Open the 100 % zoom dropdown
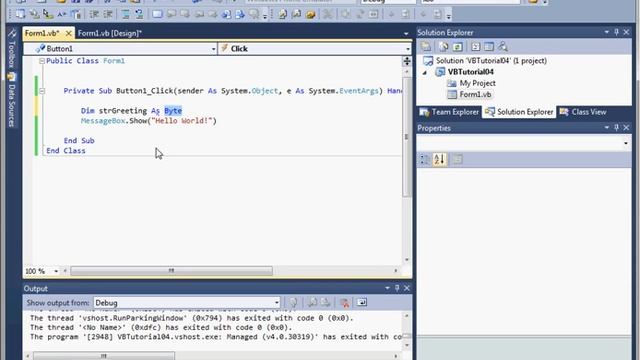This screenshot has width=640, height=360. coord(56,271)
